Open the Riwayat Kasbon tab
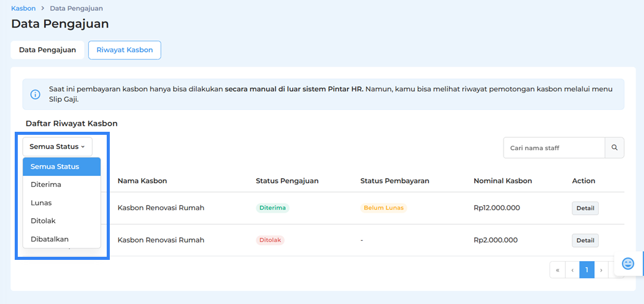 [125, 50]
